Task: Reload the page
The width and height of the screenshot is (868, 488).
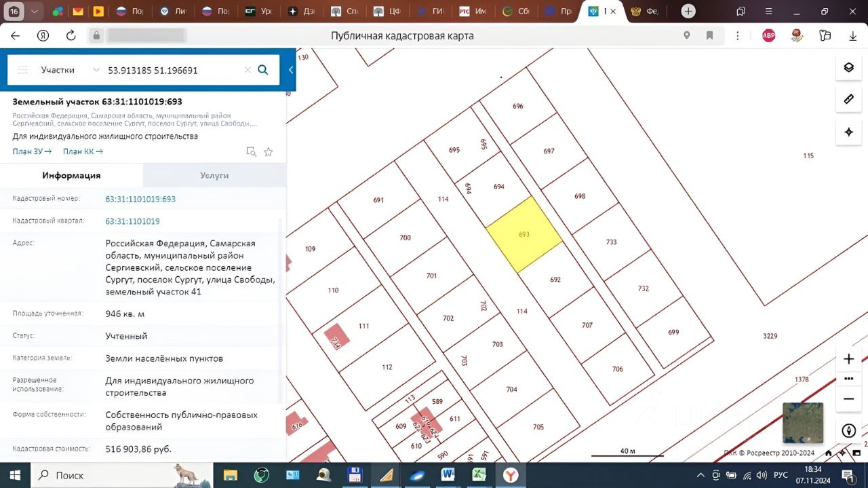Action: tap(71, 36)
